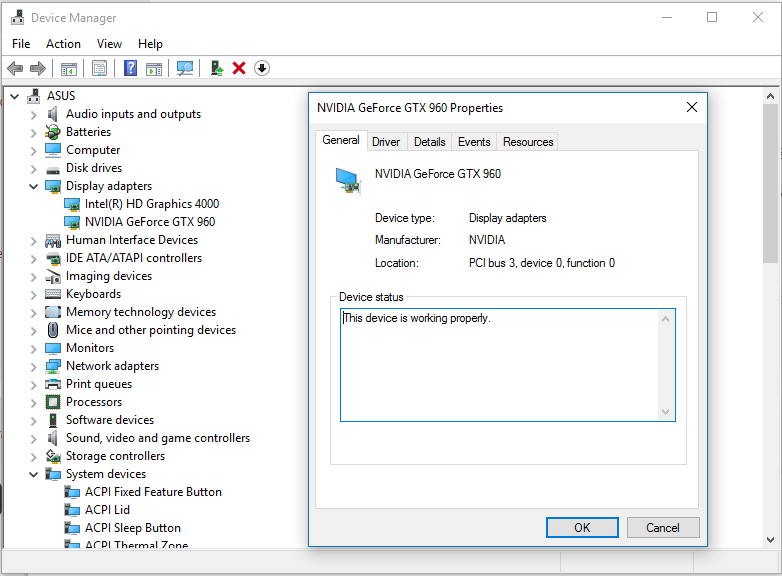Switch to the Events tab

point(474,142)
